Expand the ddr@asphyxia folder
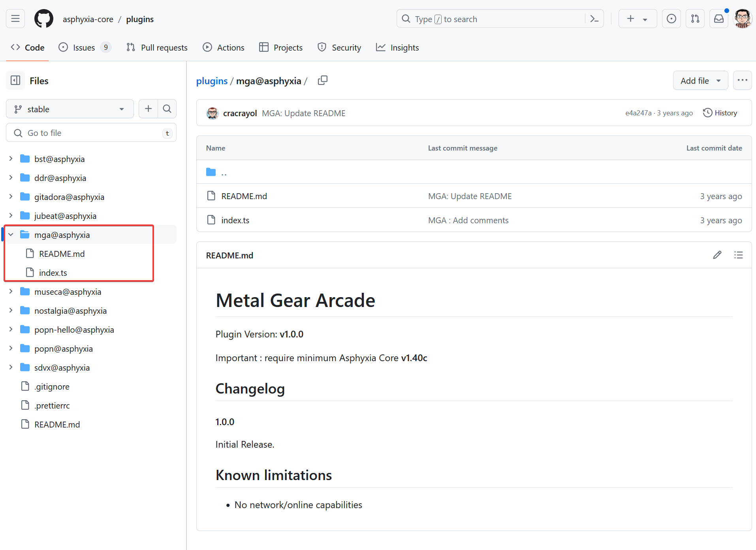The image size is (756, 550). (11, 178)
